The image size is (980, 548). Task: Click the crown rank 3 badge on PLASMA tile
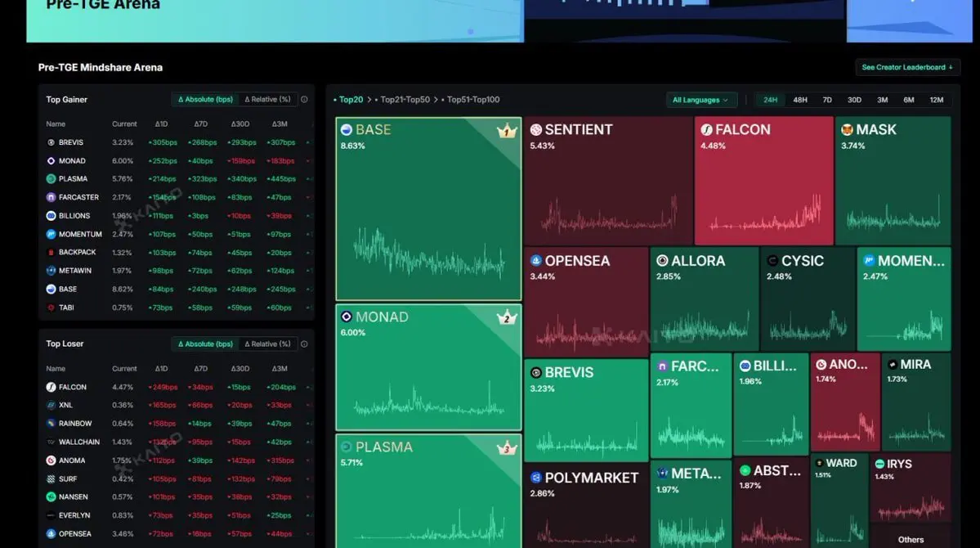(507, 447)
